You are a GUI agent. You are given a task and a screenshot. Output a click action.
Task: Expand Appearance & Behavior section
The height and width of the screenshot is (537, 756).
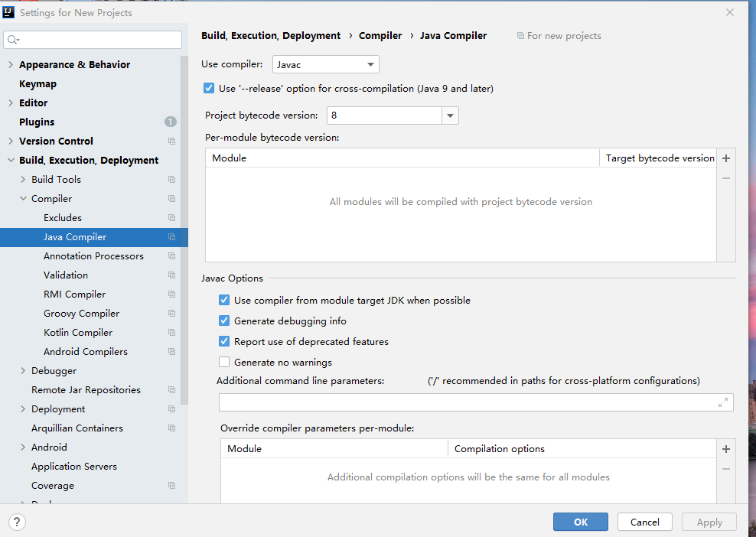tap(11, 64)
